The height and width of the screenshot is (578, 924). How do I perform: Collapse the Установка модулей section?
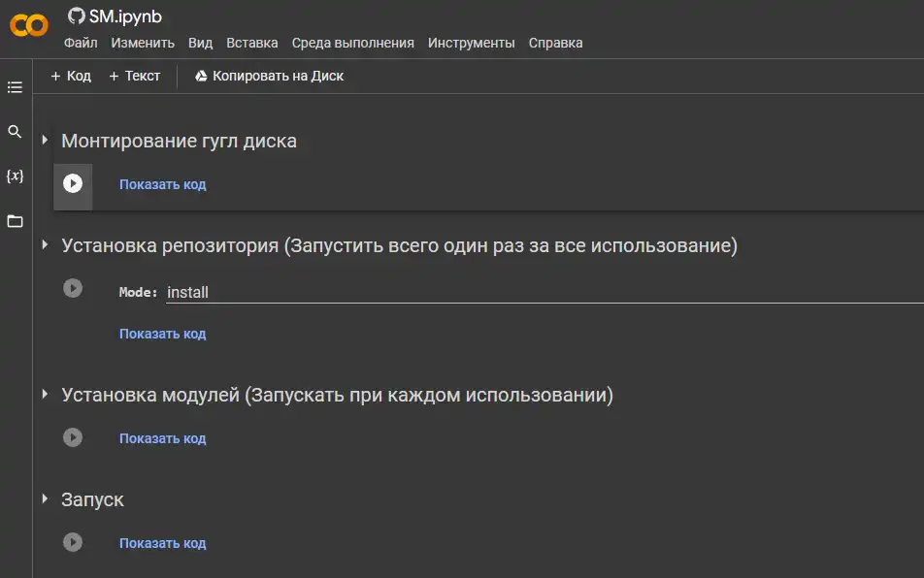[45, 395]
